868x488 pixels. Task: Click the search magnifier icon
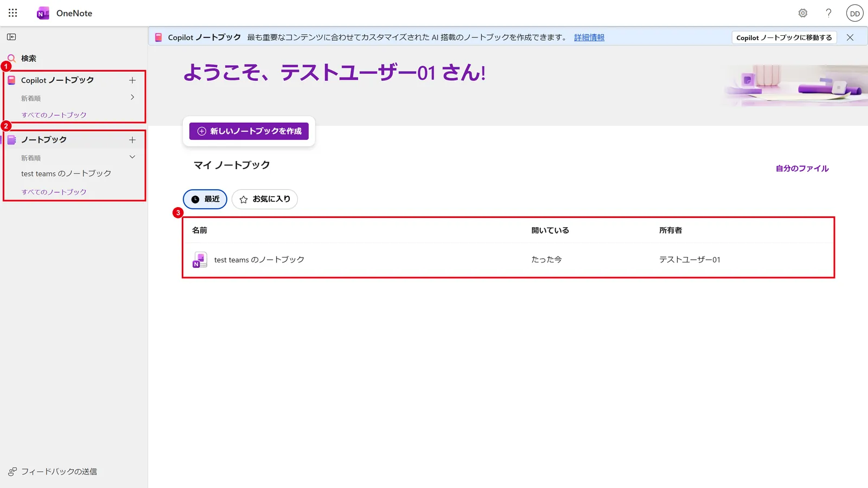coord(11,58)
